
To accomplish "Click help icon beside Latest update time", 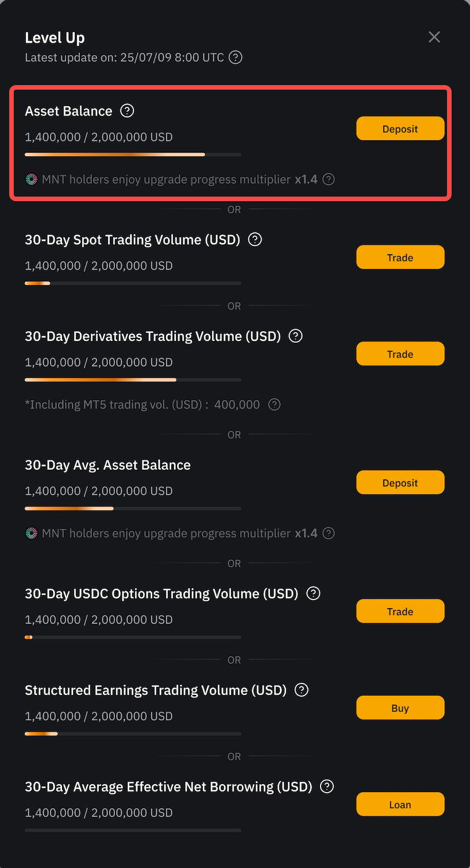I will 236,57.
